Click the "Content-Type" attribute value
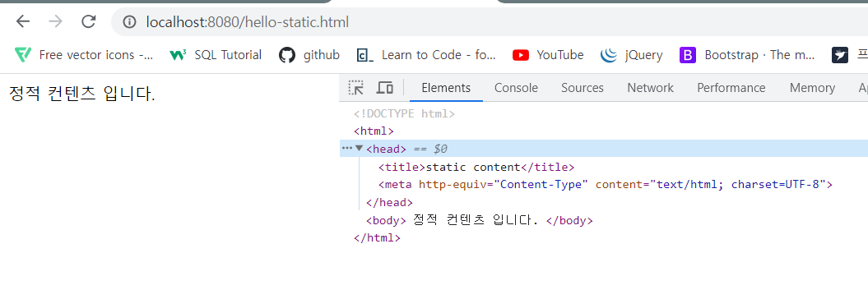Viewport: 868px width, 299px height. click(x=541, y=185)
